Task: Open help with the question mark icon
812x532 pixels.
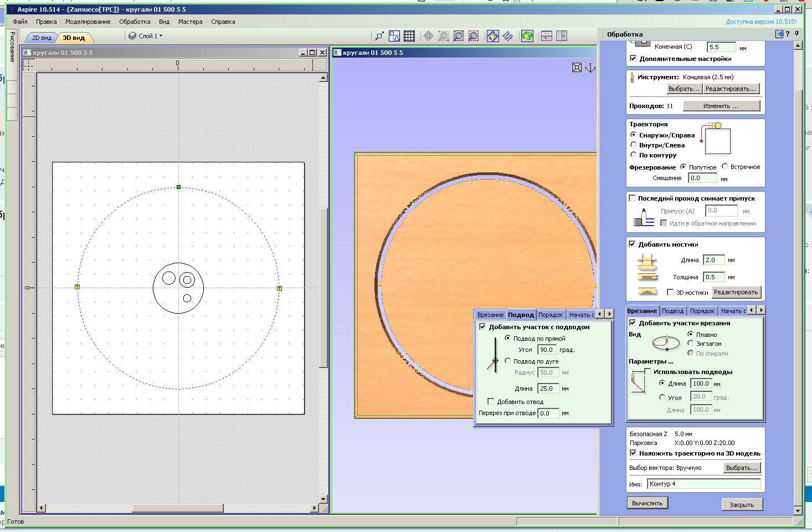Action: tap(788, 34)
